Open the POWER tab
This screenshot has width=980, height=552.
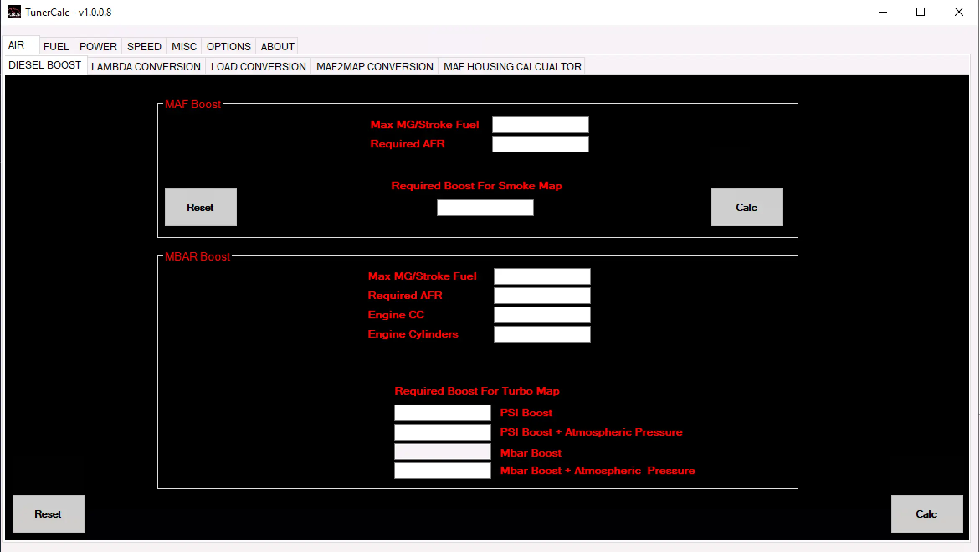pos(98,46)
